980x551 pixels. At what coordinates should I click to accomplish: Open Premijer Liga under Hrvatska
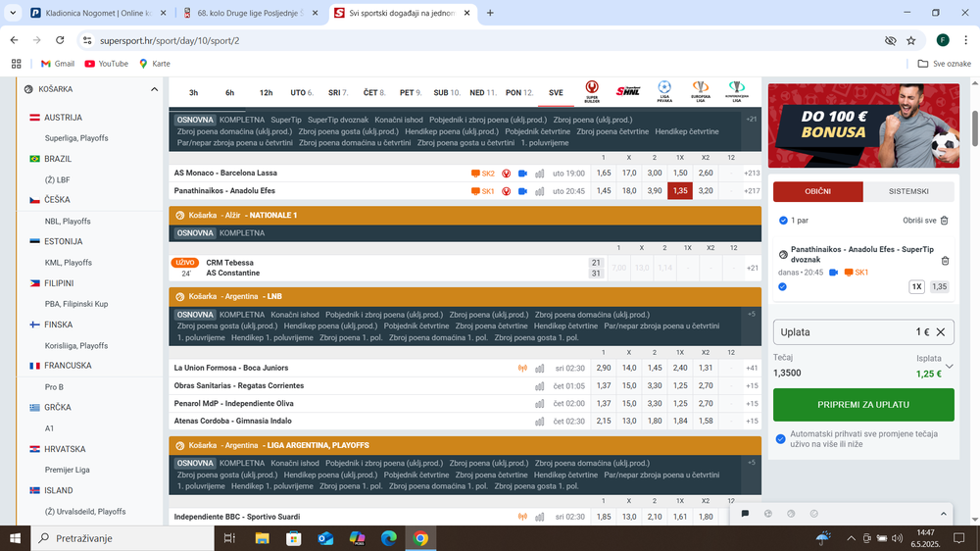click(67, 470)
